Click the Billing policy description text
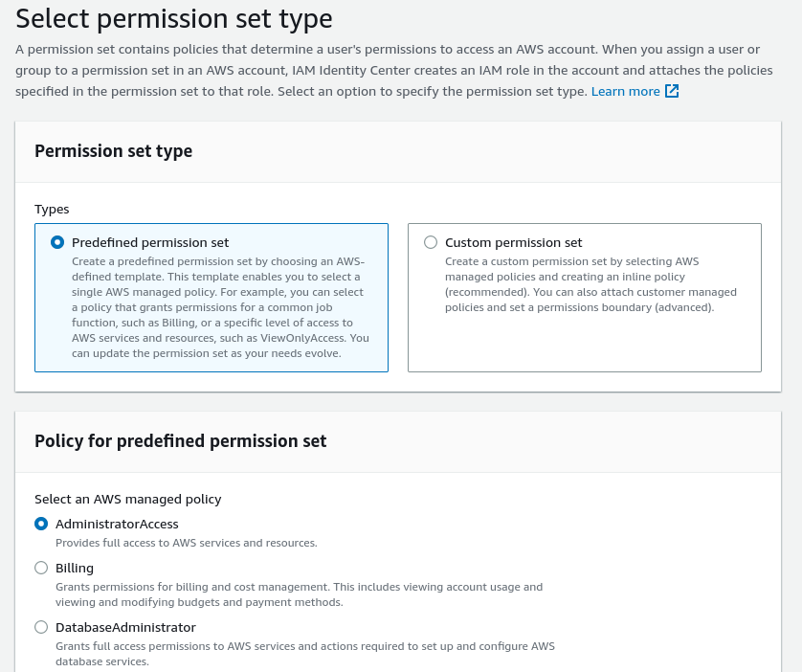The width and height of the screenshot is (802, 672). [299, 594]
